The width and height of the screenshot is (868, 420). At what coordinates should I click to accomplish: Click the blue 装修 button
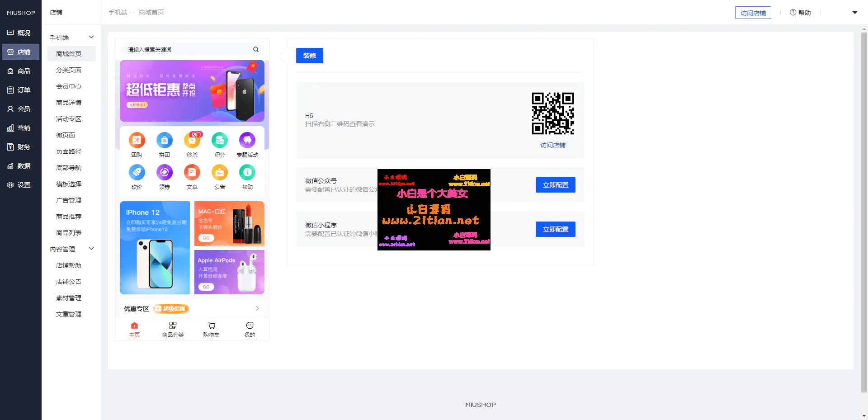(x=310, y=56)
